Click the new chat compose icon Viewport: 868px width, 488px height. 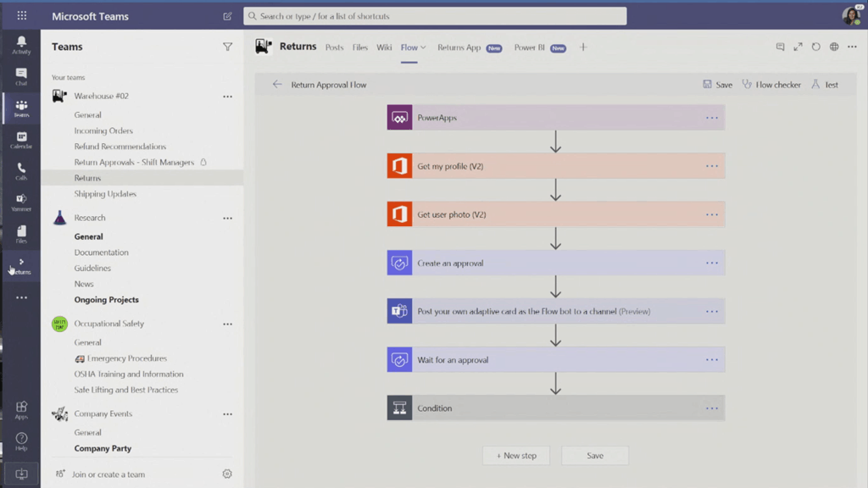click(x=227, y=16)
